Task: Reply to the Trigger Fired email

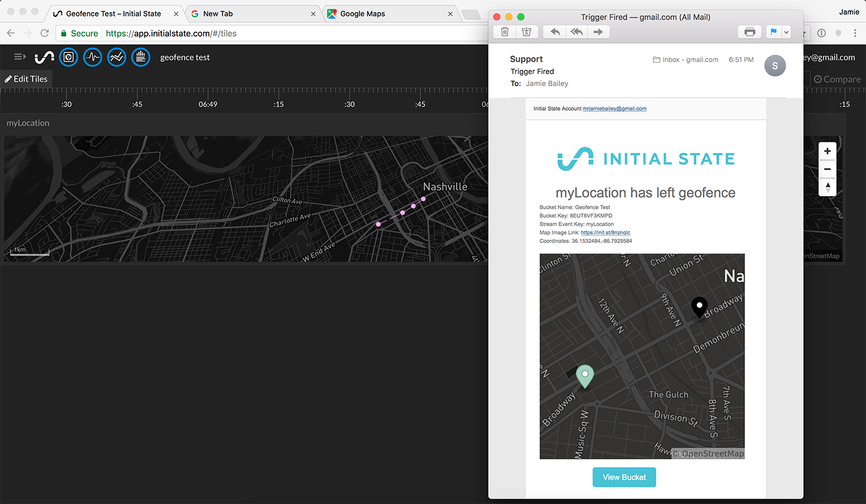Action: click(555, 32)
